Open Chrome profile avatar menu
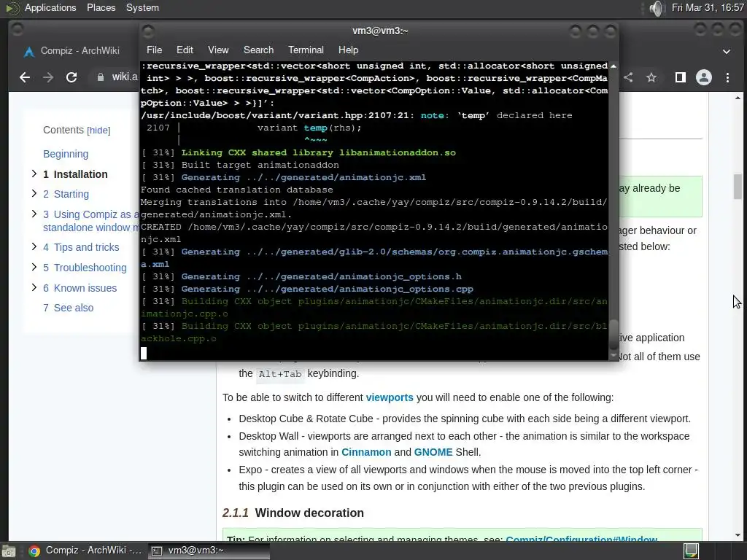The height and width of the screenshot is (560, 747). (704, 77)
